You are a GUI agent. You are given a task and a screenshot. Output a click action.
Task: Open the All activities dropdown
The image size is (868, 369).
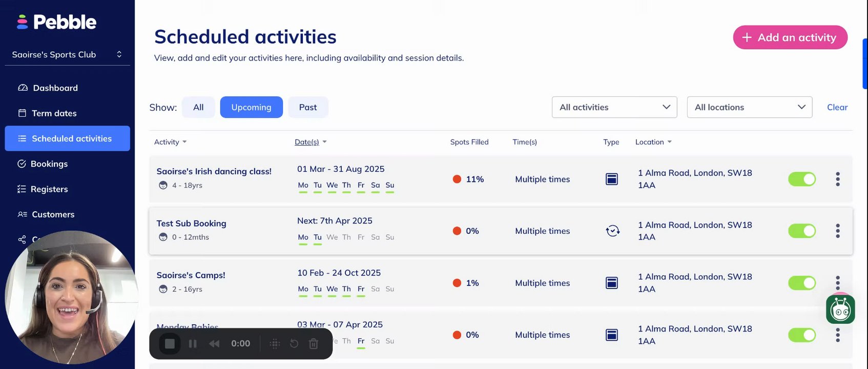click(614, 107)
